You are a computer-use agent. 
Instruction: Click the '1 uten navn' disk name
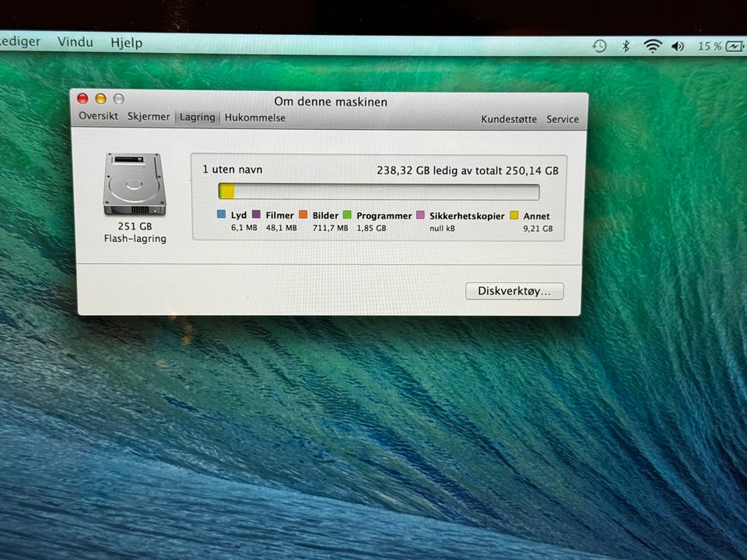click(233, 170)
